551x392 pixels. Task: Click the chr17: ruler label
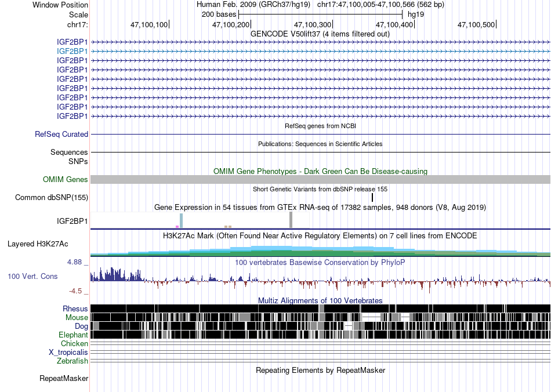coord(77,24)
